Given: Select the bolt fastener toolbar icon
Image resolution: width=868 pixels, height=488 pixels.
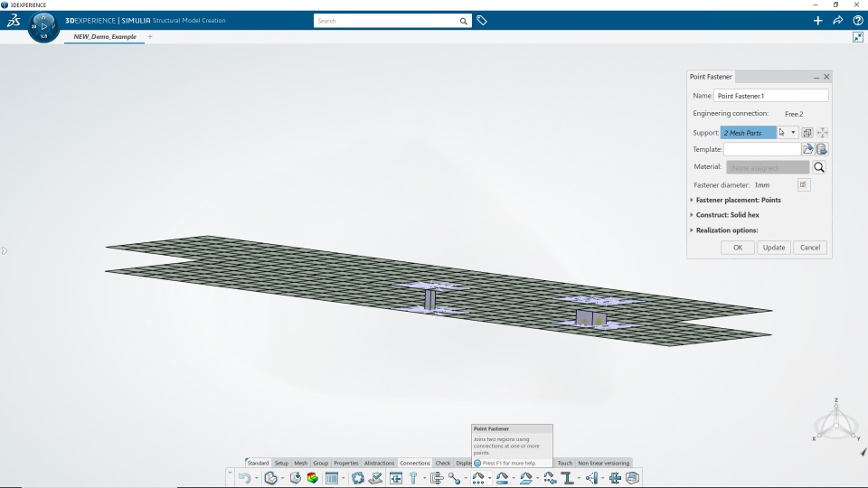Looking at the screenshot, I should pos(413,478).
